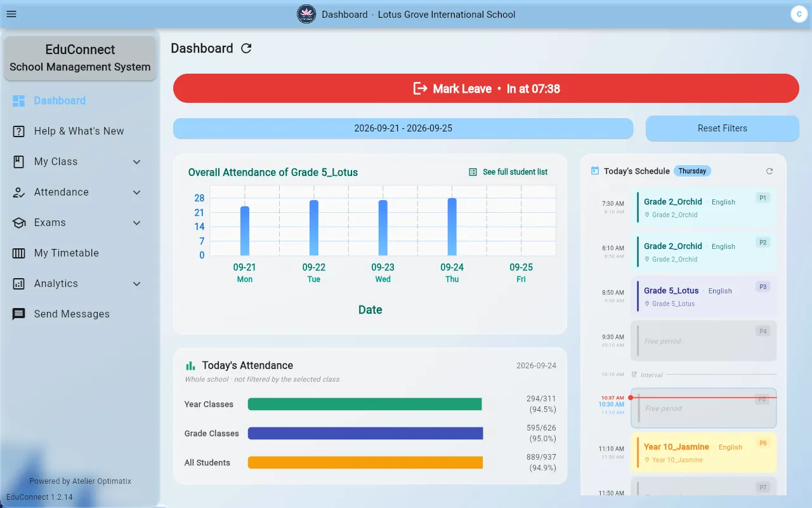Refresh the dashboard with the reload icon
Screen dimensions: 812x508
pos(246,48)
